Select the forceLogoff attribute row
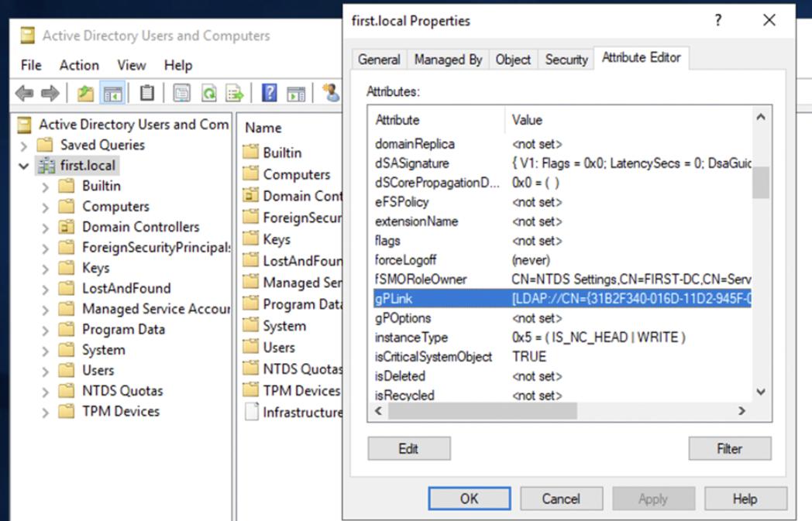 [x=563, y=260]
